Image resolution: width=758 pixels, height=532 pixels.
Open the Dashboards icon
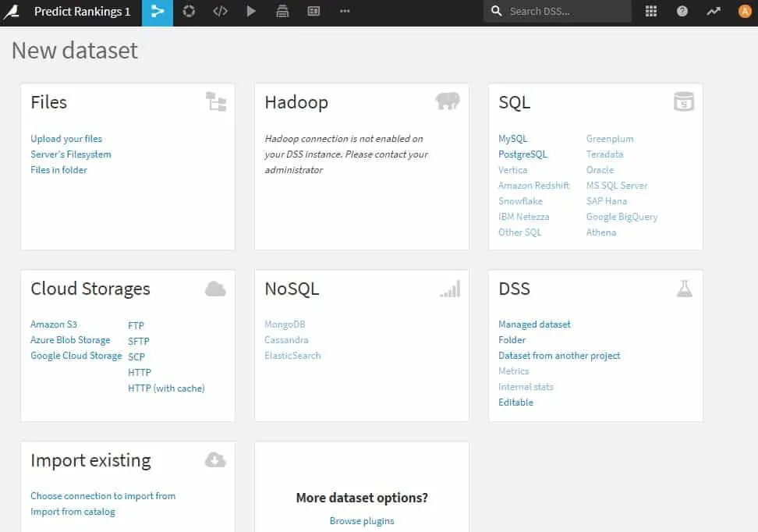pyautogui.click(x=313, y=11)
